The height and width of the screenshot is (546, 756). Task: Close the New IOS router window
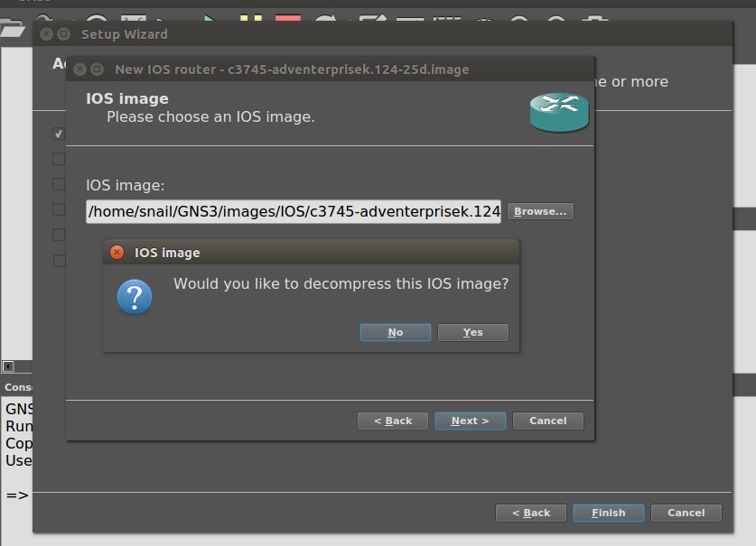coord(80,69)
